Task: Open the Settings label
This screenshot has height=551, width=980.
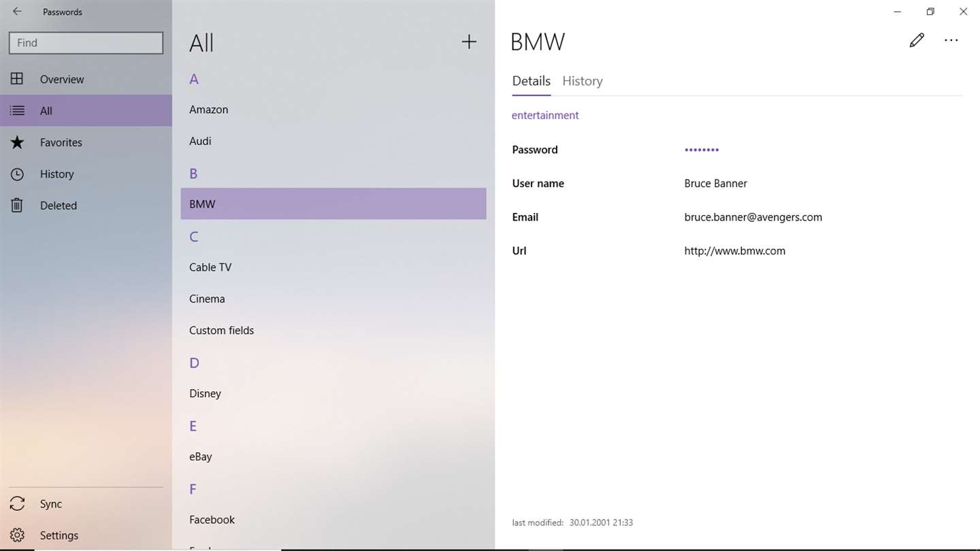Action: (59, 535)
